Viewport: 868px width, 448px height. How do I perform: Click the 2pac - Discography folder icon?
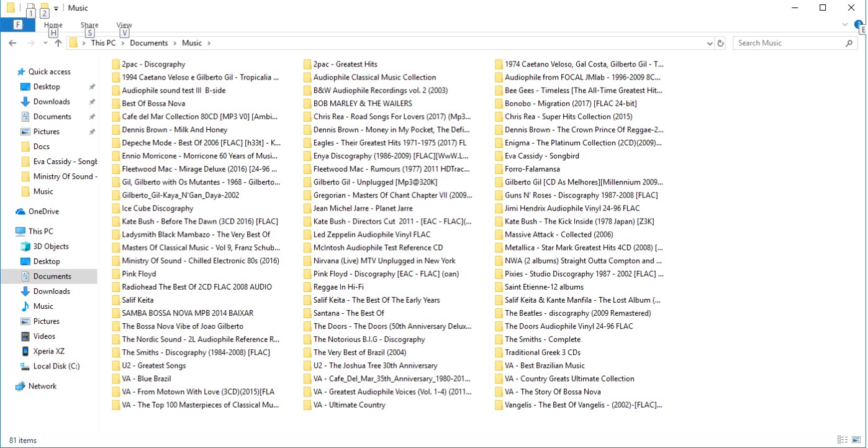(115, 64)
